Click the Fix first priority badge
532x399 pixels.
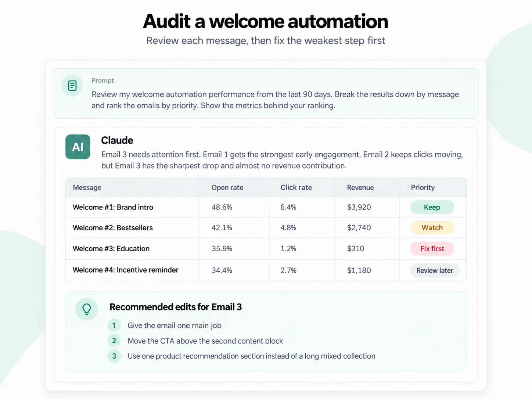click(x=432, y=249)
